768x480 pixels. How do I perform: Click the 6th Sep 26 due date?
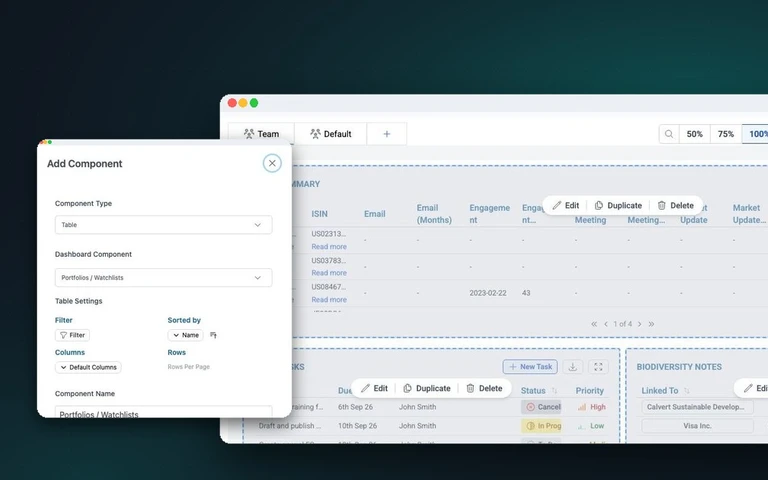[355, 407]
